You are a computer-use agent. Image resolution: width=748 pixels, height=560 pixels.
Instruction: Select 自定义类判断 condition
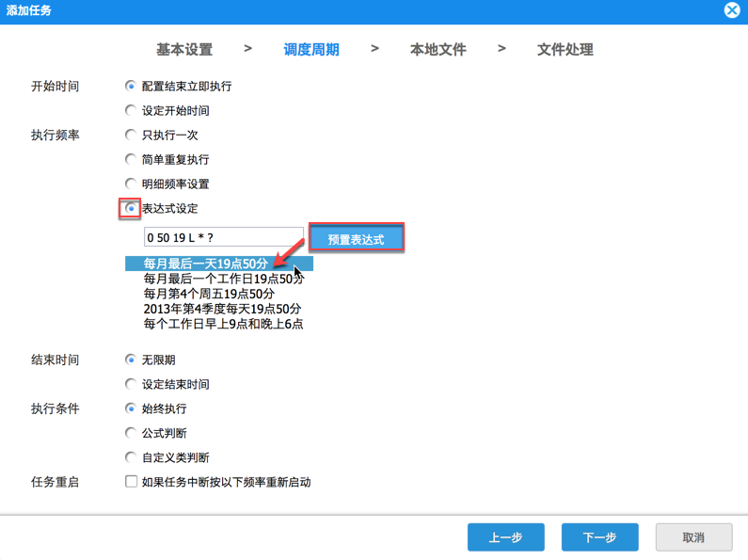click(x=130, y=457)
